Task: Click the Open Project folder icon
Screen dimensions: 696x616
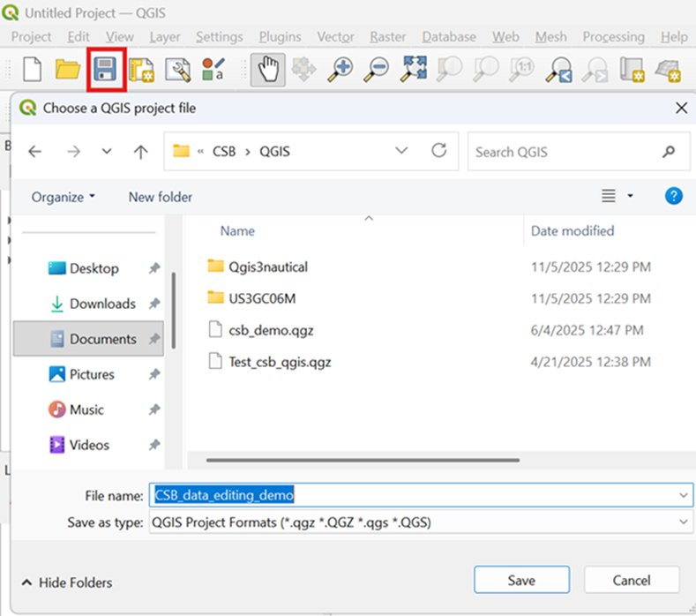Action: [68, 71]
